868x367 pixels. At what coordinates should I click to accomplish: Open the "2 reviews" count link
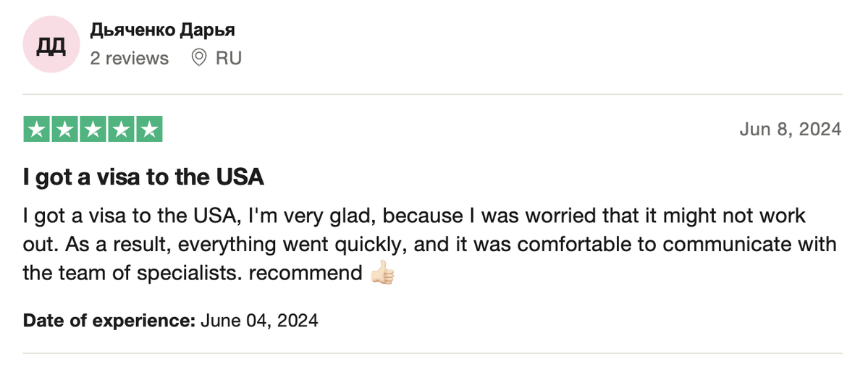click(x=130, y=58)
